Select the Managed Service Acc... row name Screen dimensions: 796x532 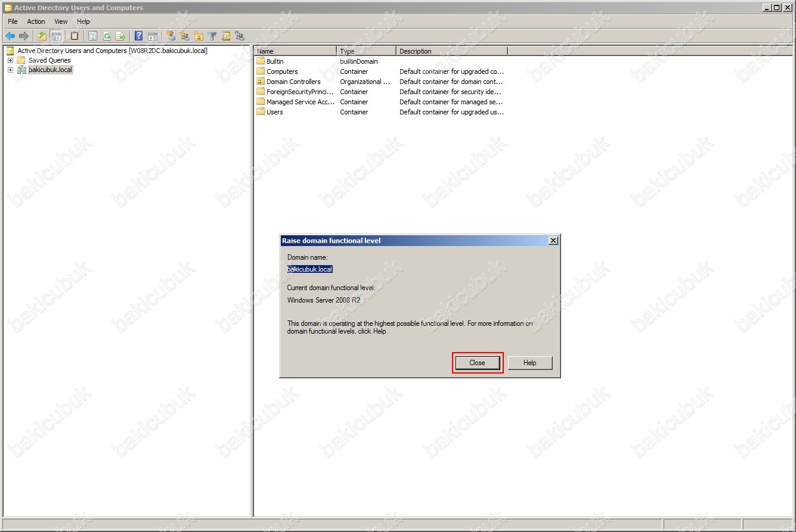pyautogui.click(x=301, y=102)
